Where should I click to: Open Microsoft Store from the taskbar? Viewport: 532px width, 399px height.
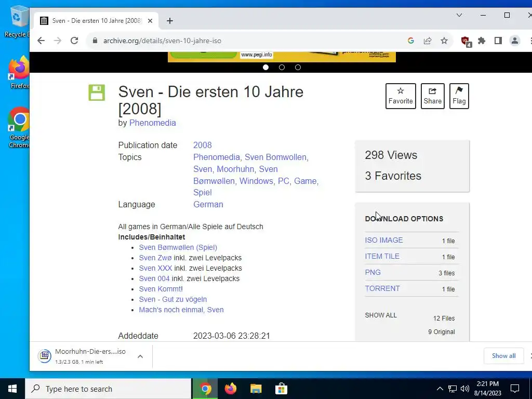point(281,389)
